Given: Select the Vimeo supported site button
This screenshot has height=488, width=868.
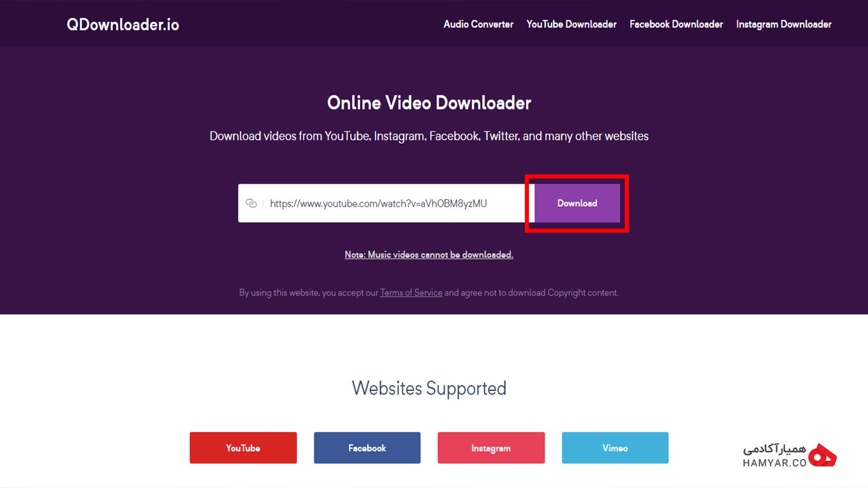Looking at the screenshot, I should point(615,448).
